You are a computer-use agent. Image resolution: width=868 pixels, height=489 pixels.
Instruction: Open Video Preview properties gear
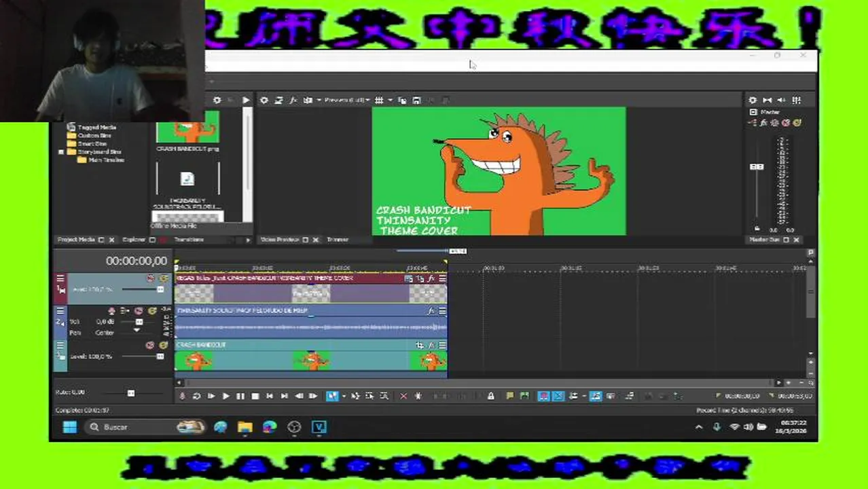click(x=264, y=100)
